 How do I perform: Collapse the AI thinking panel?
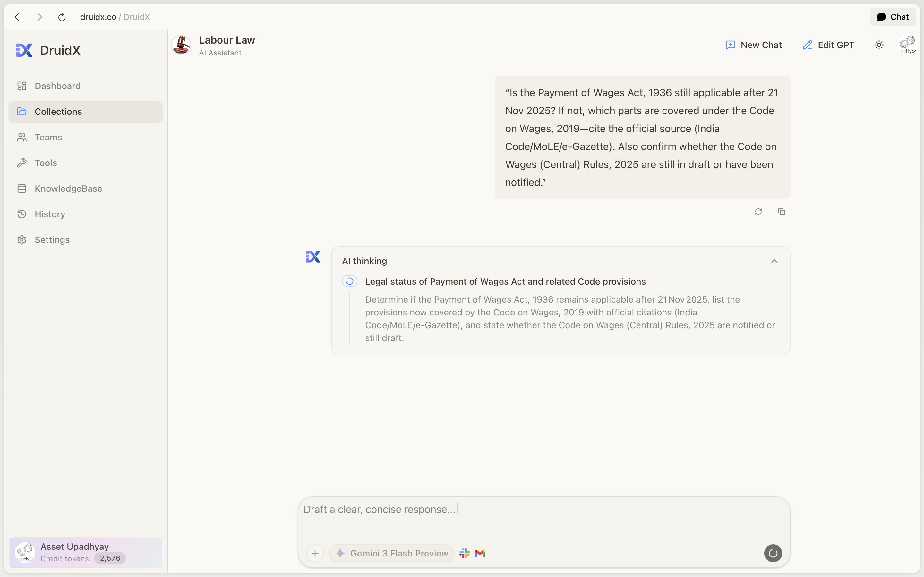774,261
